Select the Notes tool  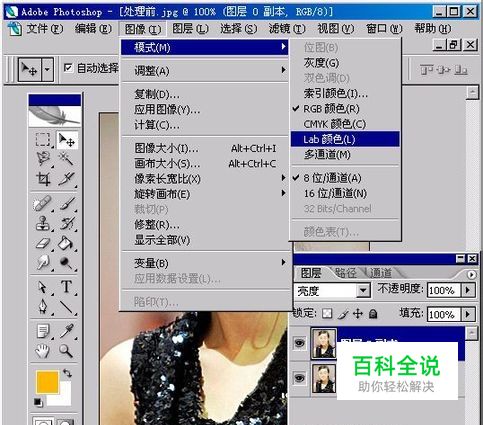click(43, 331)
